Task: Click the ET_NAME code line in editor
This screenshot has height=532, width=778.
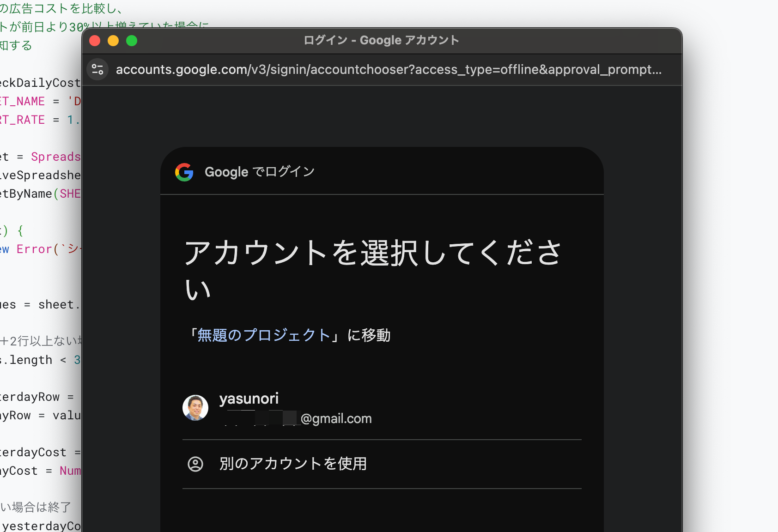Action: click(x=39, y=102)
